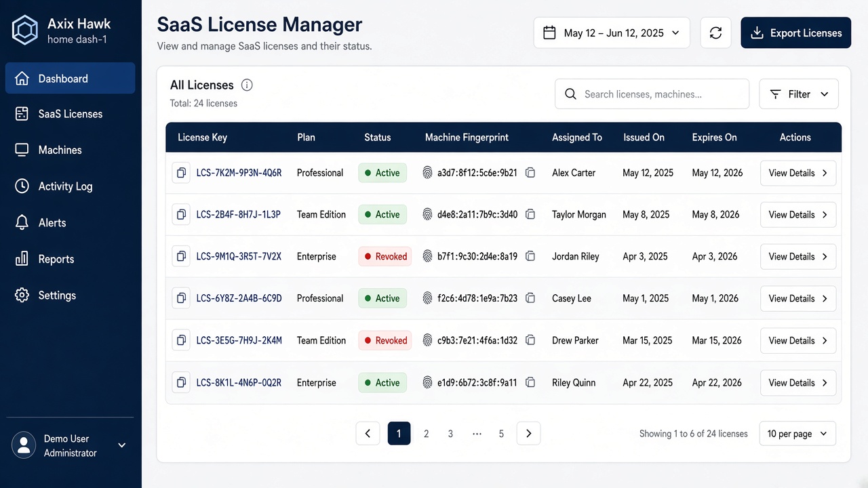Open SaaS Licenses in sidebar
Screen dimensions: 868x488
point(71,114)
